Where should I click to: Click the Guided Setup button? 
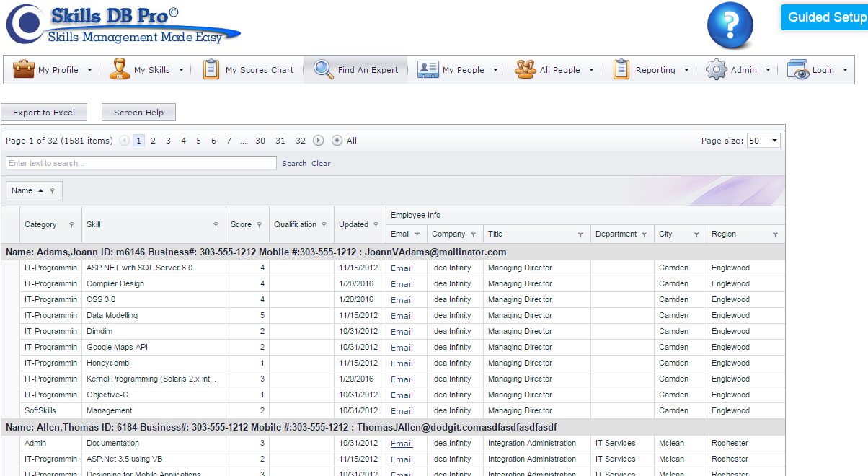click(x=824, y=17)
